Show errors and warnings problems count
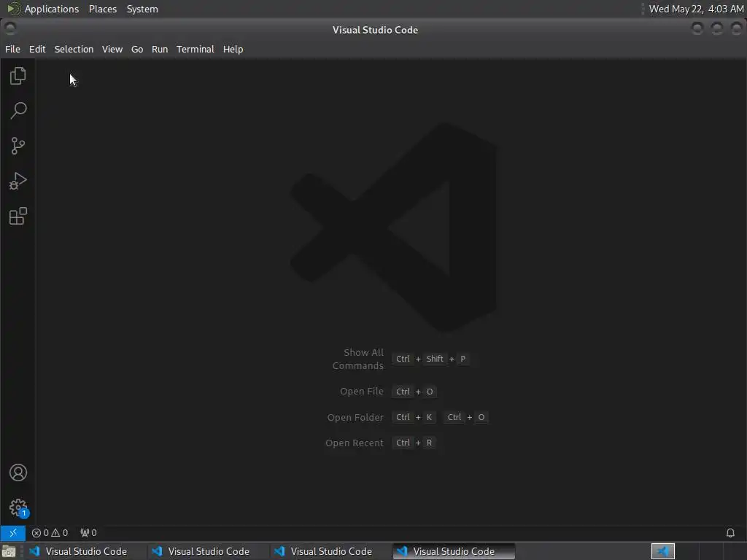The width and height of the screenshot is (747, 560). click(50, 532)
